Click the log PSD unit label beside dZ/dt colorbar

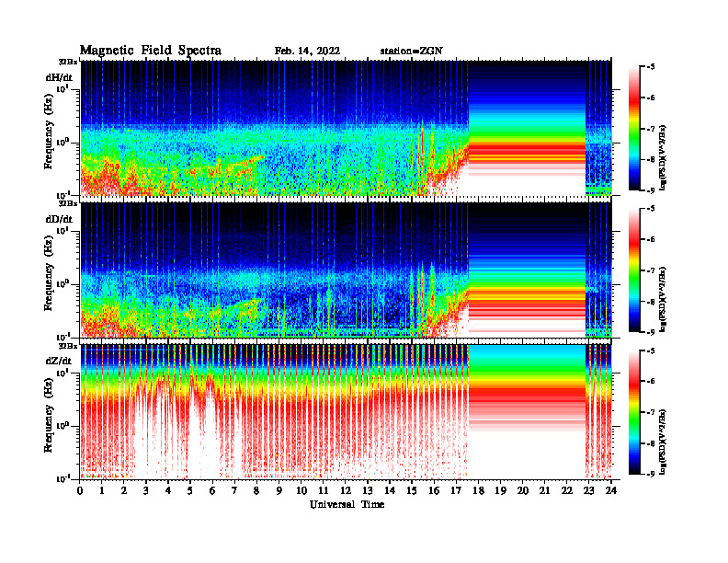point(664,442)
